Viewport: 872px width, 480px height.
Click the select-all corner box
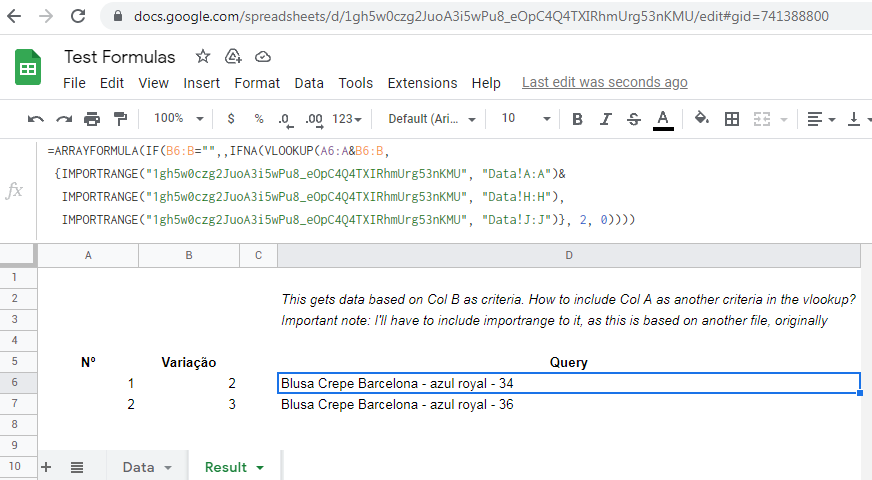click(18, 255)
